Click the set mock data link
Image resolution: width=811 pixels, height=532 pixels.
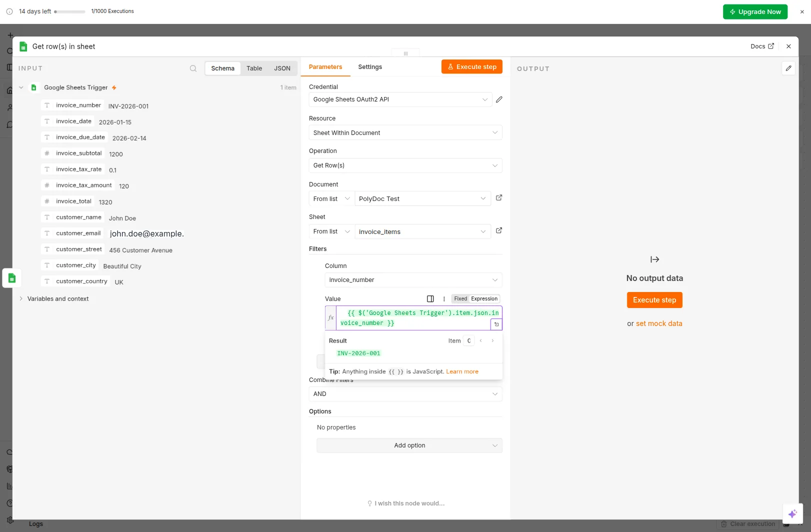pyautogui.click(x=659, y=323)
